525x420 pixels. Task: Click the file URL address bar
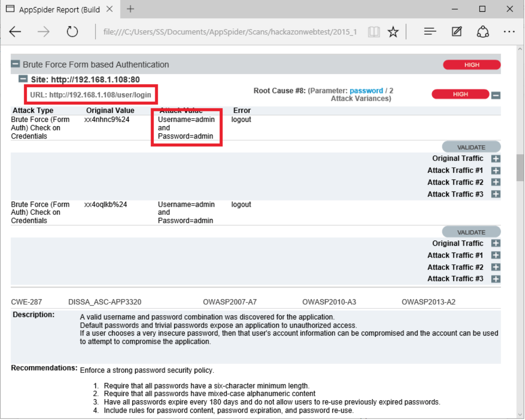point(230,32)
